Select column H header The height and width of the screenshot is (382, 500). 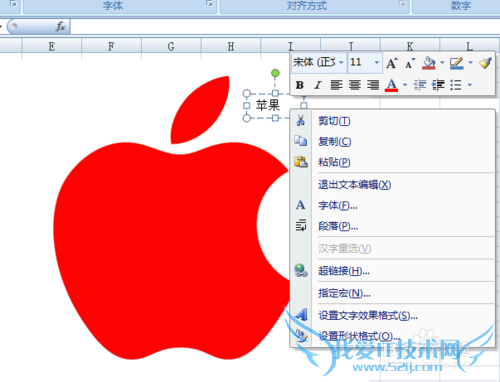pyautogui.click(x=231, y=46)
